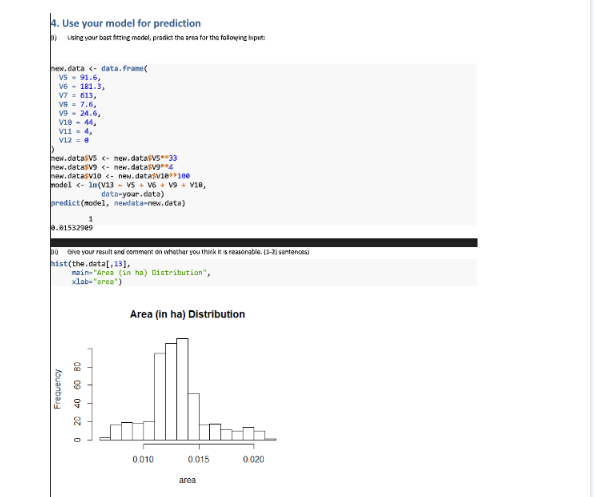Click the 'new.data <- data.frame(' code line

click(x=99, y=69)
